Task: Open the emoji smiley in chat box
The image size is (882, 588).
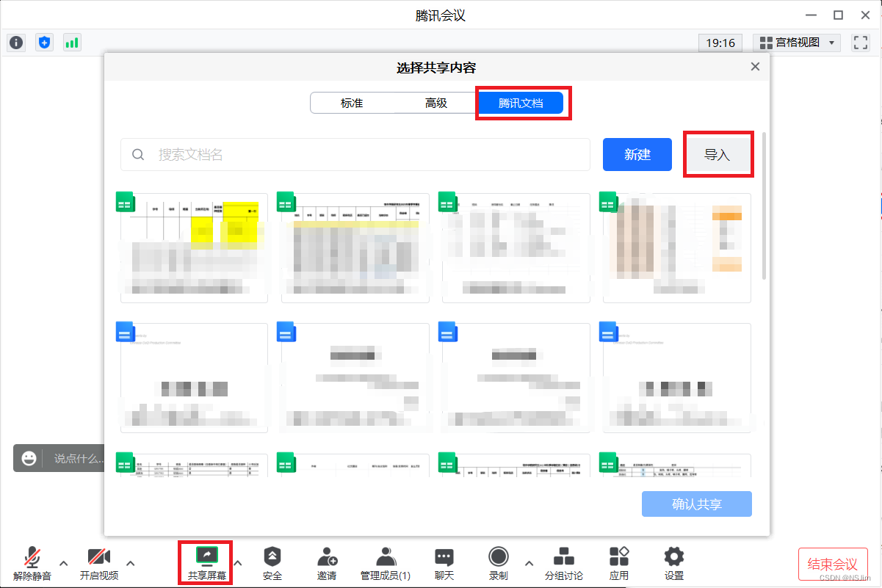Action: click(x=29, y=458)
